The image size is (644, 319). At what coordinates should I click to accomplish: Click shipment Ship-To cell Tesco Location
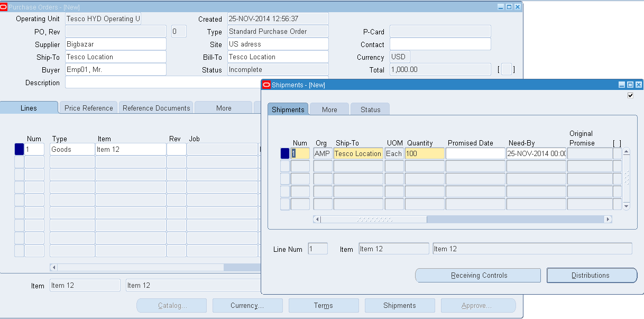coord(358,153)
